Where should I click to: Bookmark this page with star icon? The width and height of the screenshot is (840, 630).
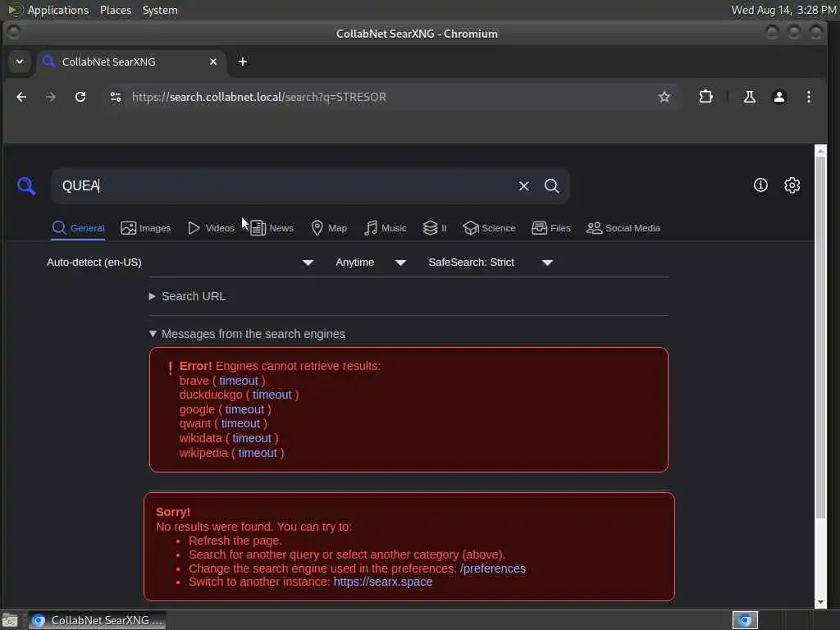tap(664, 97)
